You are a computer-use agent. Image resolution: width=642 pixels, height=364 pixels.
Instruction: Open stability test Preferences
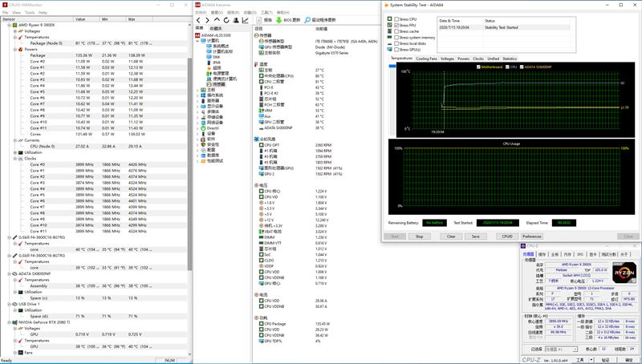click(532, 237)
